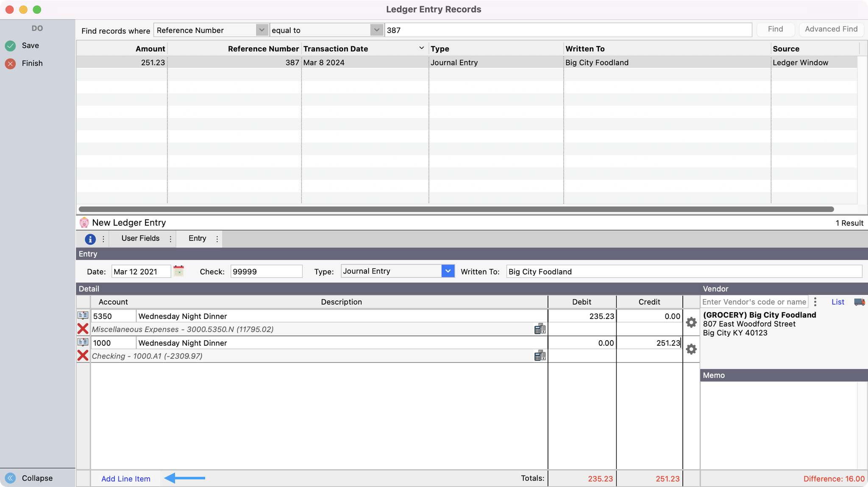Select the Entry tab
Viewport: 868px width, 487px height.
(197, 238)
